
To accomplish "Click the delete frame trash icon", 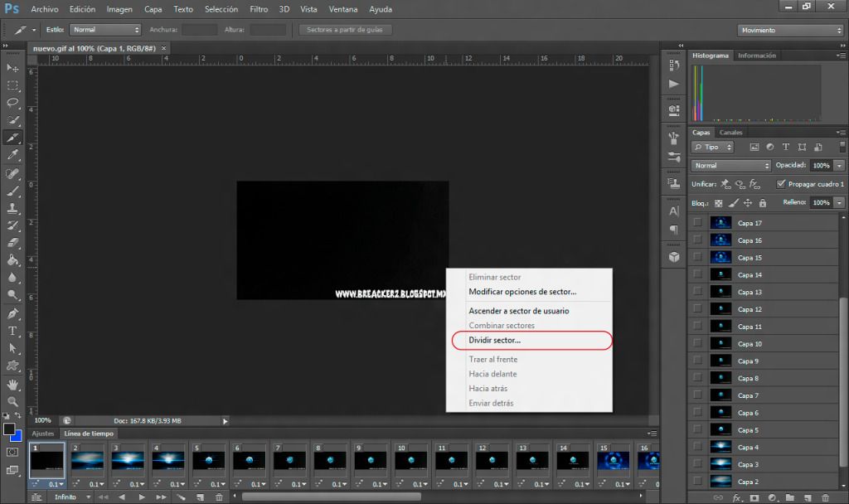I will pyautogui.click(x=219, y=497).
